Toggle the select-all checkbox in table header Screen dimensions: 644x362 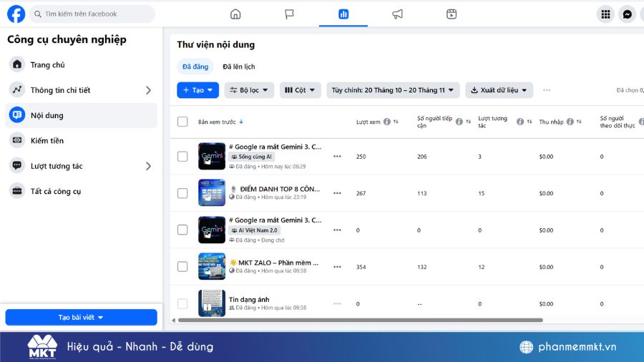tap(182, 122)
